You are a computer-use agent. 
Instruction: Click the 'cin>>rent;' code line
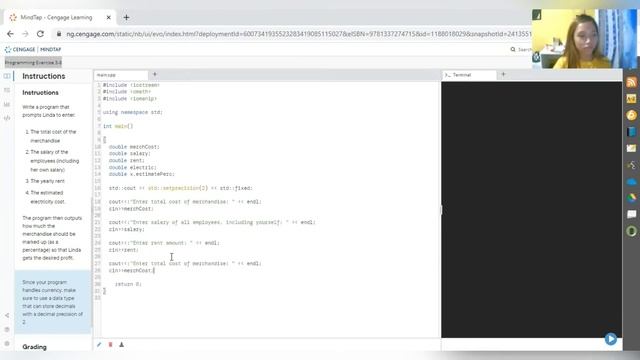point(124,250)
